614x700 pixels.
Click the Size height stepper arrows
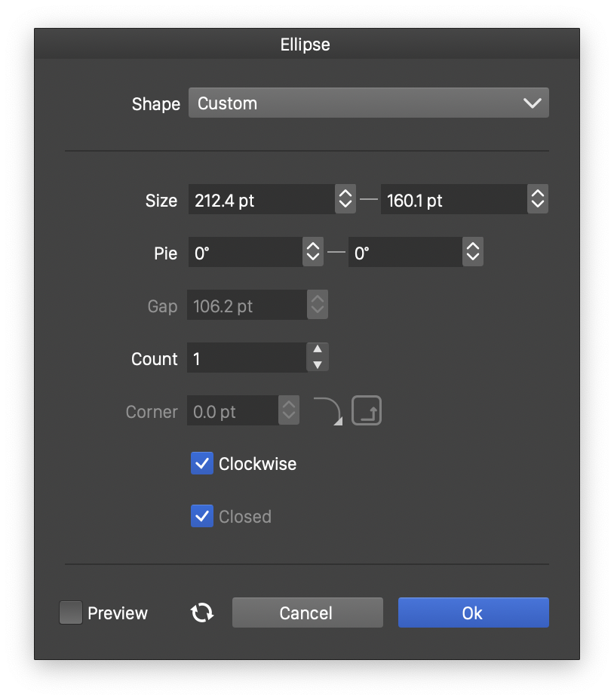tap(537, 199)
